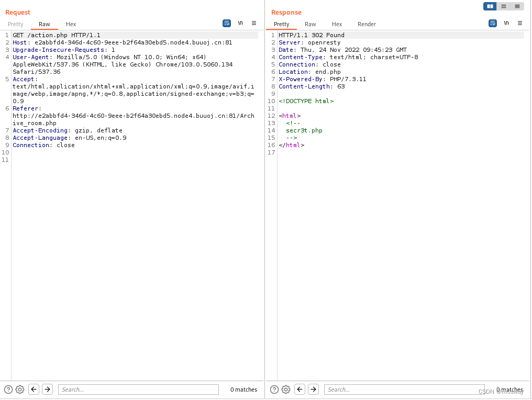Click the 'Server: openresty' header
This screenshot has height=400, width=532.
click(x=309, y=42)
